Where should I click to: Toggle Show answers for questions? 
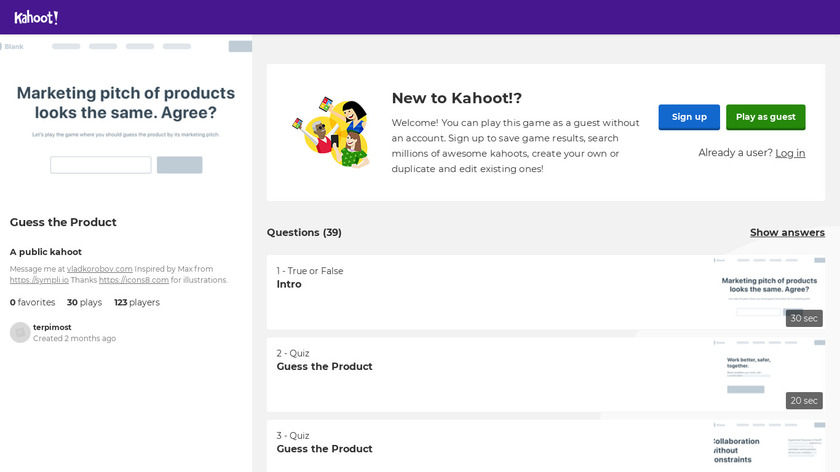pos(787,232)
